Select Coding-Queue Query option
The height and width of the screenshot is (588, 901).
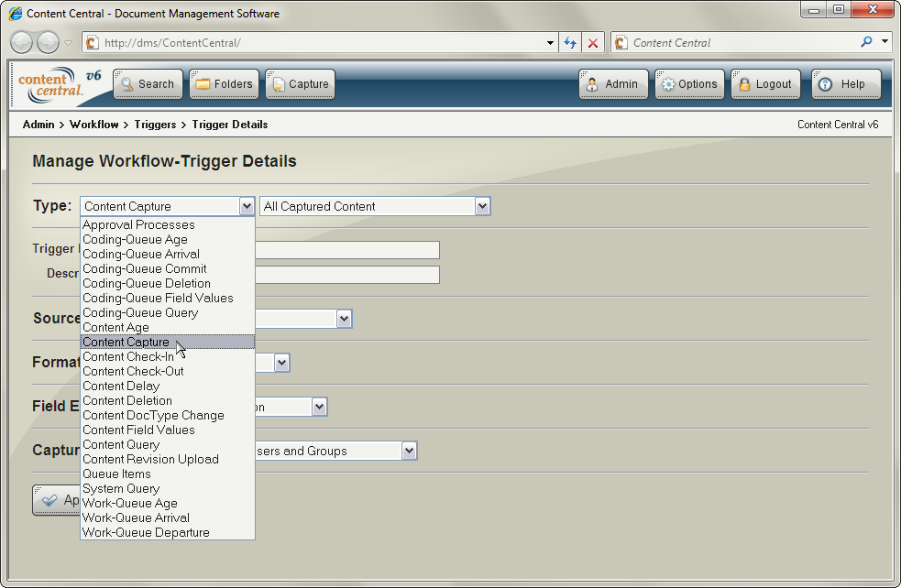pos(167,312)
